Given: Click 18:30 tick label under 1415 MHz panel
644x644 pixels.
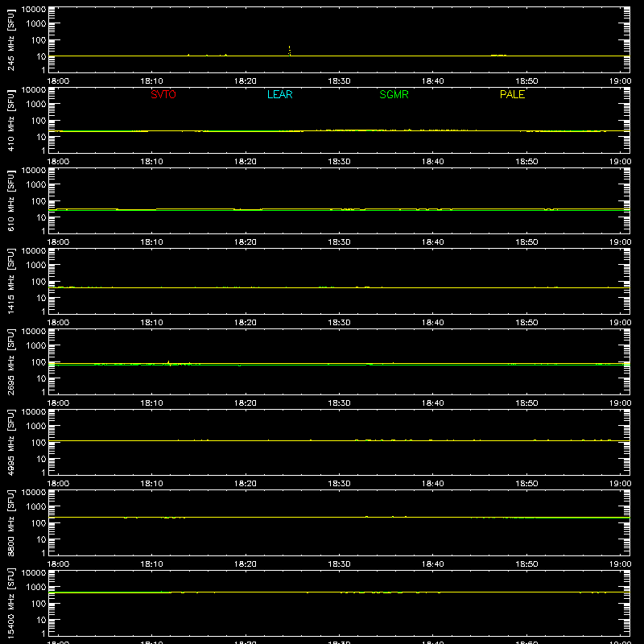Looking at the screenshot, I should click(x=339, y=323).
